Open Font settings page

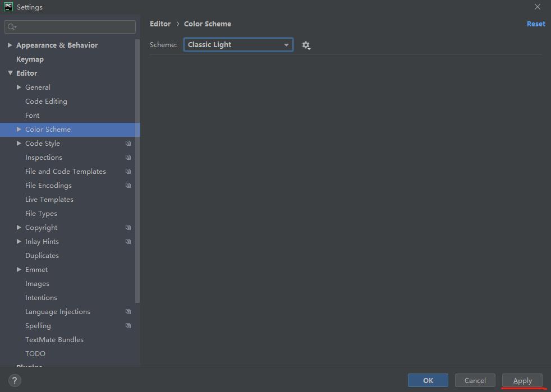click(33, 115)
